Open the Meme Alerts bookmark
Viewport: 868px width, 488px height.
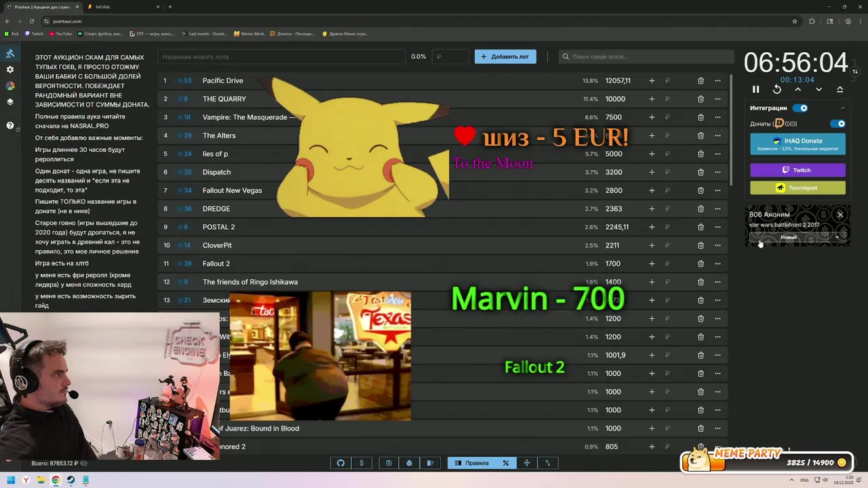tap(249, 33)
